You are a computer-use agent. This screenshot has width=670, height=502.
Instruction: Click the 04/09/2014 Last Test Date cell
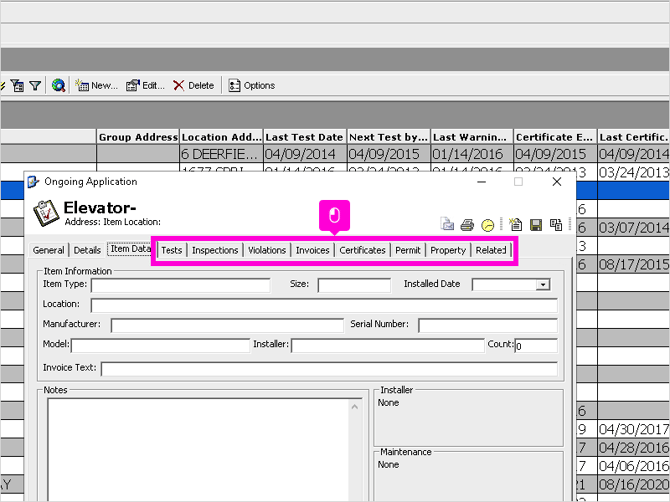[305, 154]
